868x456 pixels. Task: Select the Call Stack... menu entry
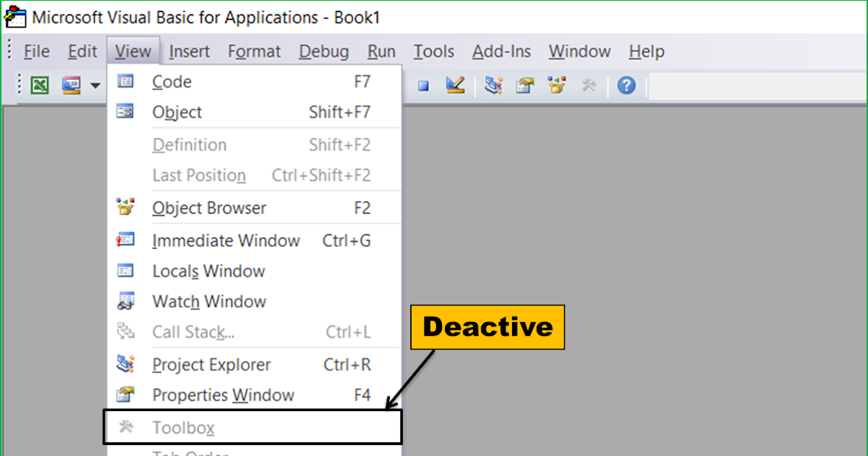coord(254,332)
